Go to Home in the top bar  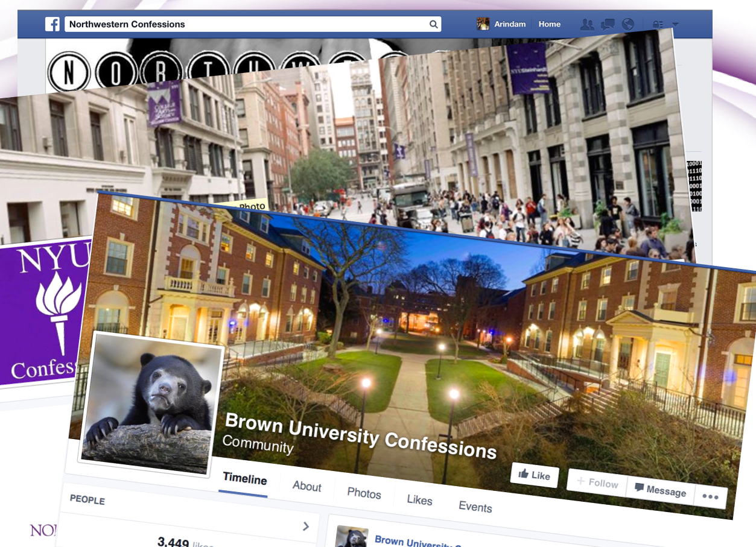[550, 24]
